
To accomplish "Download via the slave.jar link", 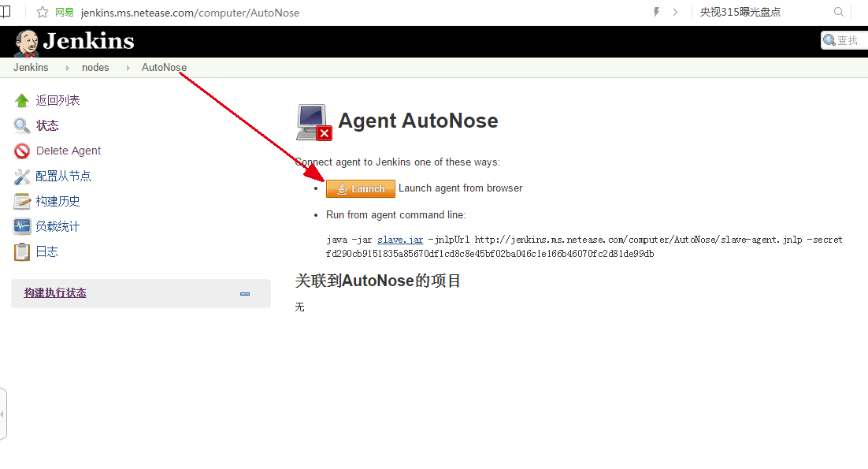I will (399, 240).
